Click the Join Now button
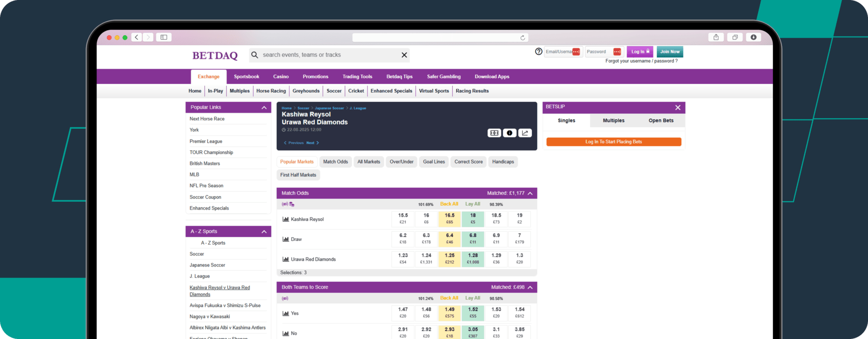Image resolution: width=868 pixels, height=339 pixels. pyautogui.click(x=670, y=52)
